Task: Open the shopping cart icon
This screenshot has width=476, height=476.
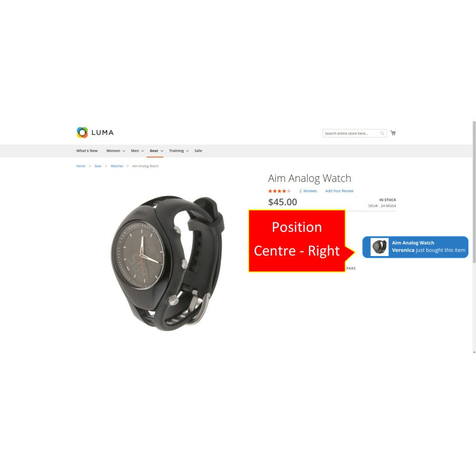Action: 393,133
